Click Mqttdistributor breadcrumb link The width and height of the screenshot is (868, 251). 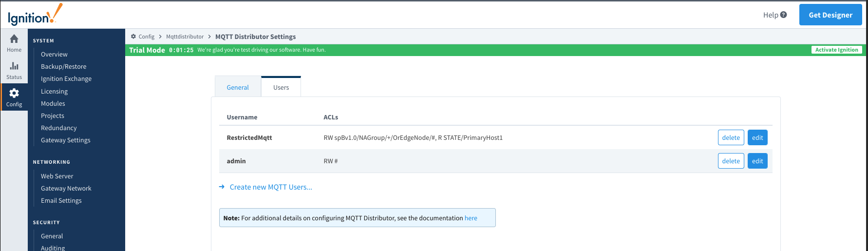(x=185, y=37)
